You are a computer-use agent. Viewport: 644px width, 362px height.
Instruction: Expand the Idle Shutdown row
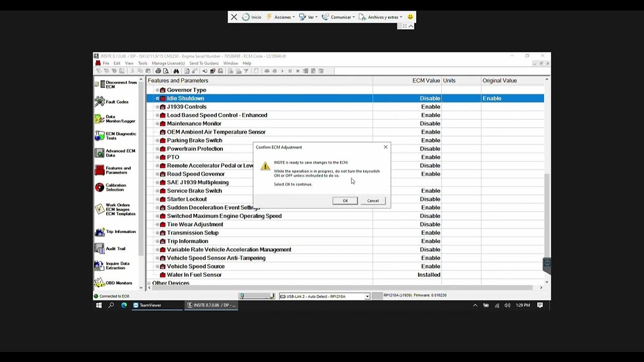(157, 99)
